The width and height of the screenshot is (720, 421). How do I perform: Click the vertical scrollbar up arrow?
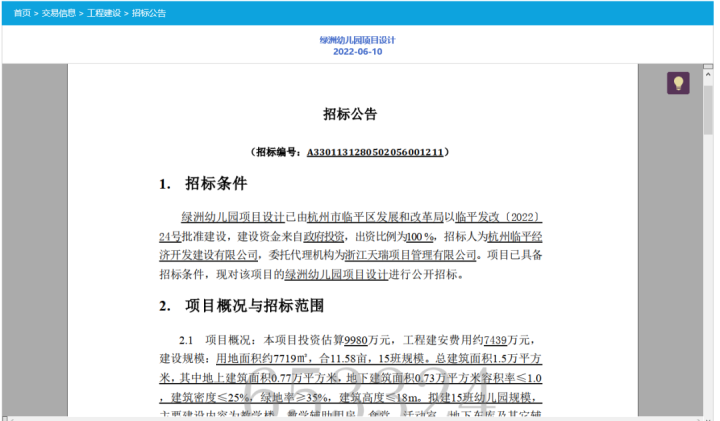[x=708, y=73]
